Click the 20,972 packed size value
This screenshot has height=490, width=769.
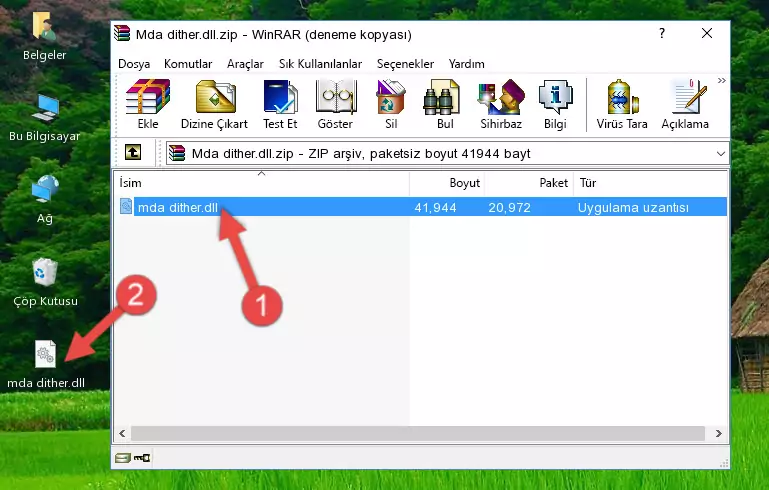point(510,207)
